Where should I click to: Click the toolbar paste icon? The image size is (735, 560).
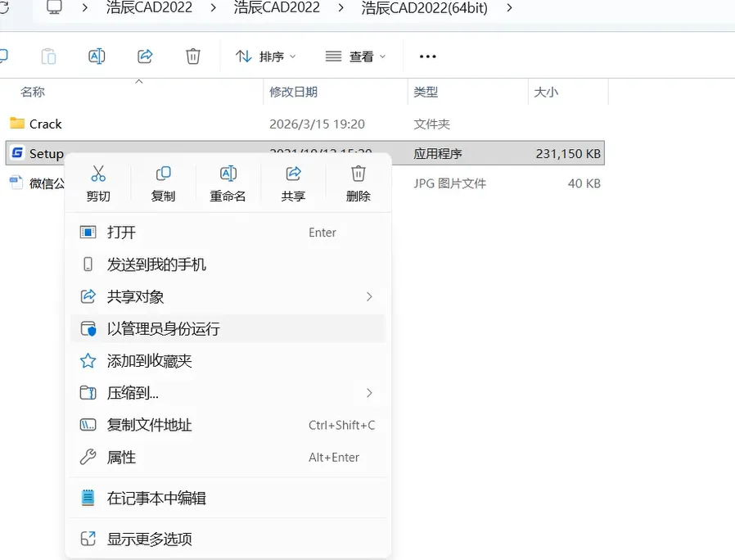[49, 56]
